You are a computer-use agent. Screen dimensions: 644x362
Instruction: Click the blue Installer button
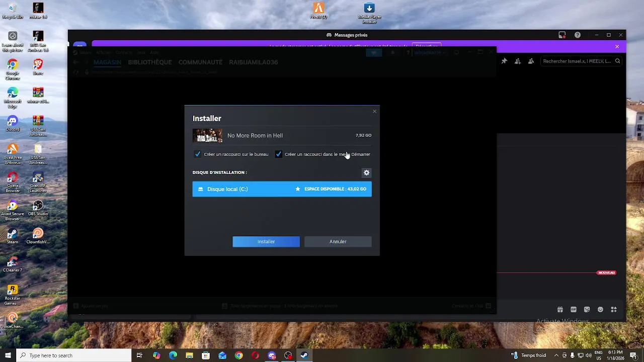266,242
